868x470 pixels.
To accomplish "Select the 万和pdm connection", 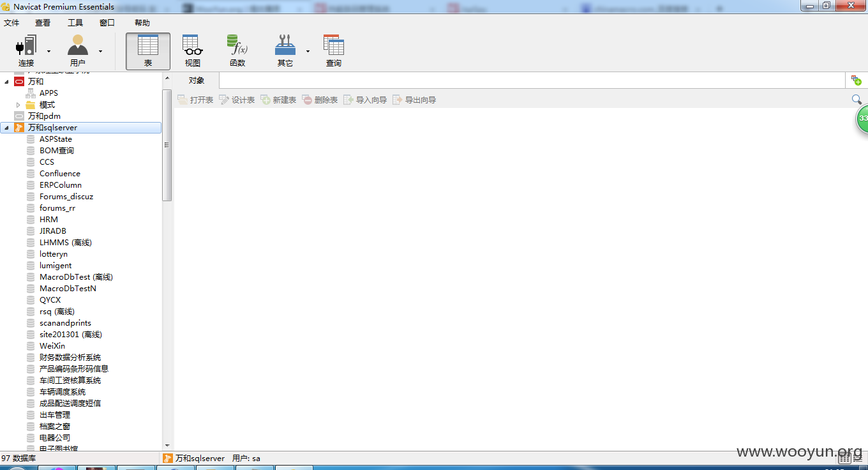I will (44, 116).
